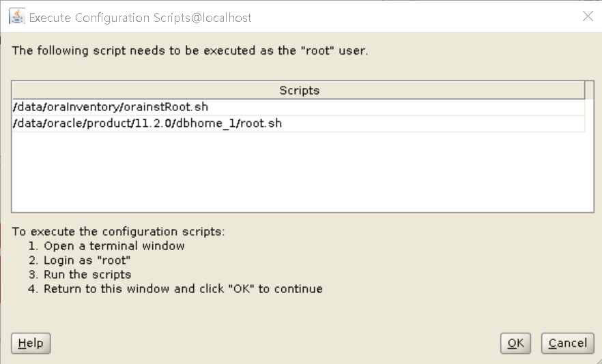Screen dimensions: 602x364
Task: Click OK to continue installation
Action: point(515,343)
